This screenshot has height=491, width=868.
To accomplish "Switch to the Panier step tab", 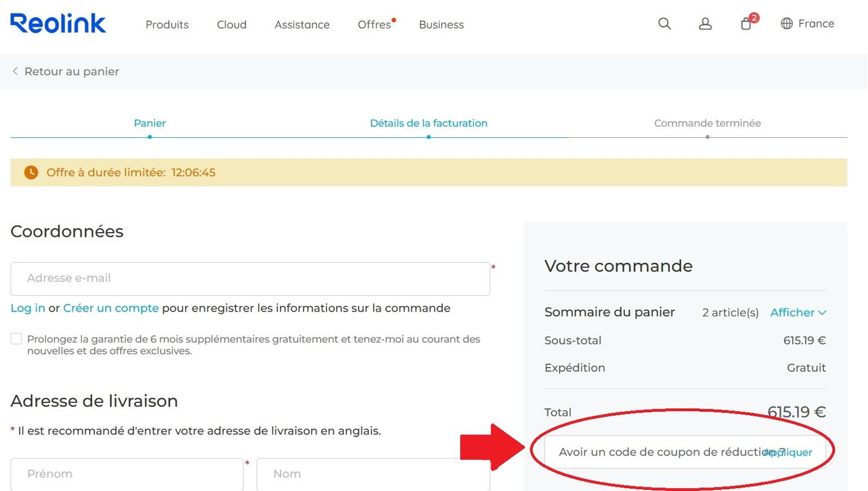I will tap(149, 123).
